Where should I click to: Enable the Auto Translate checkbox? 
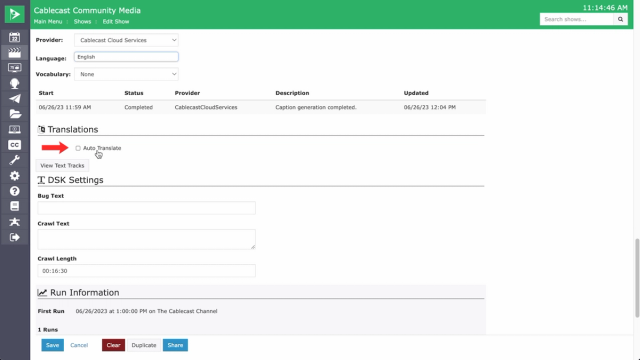78,148
